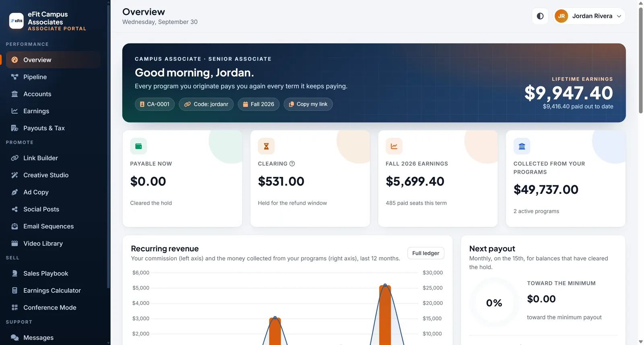Open Email Sequences
Viewport: 644px width, 345px height.
[53, 226]
